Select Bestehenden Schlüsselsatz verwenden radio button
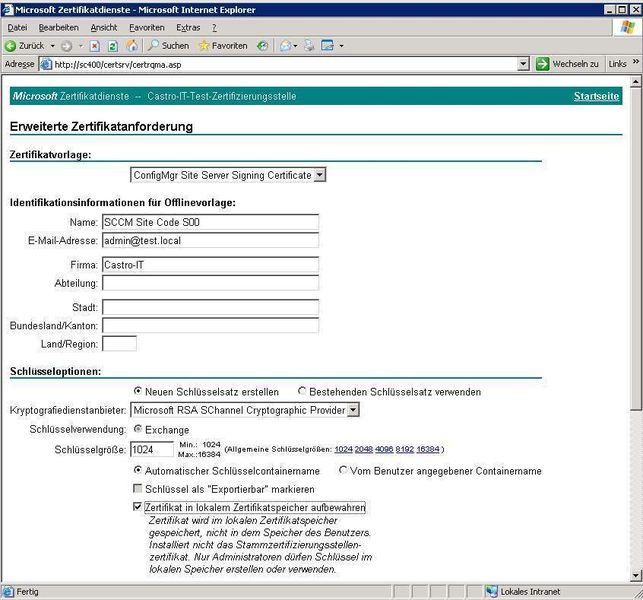 point(302,391)
